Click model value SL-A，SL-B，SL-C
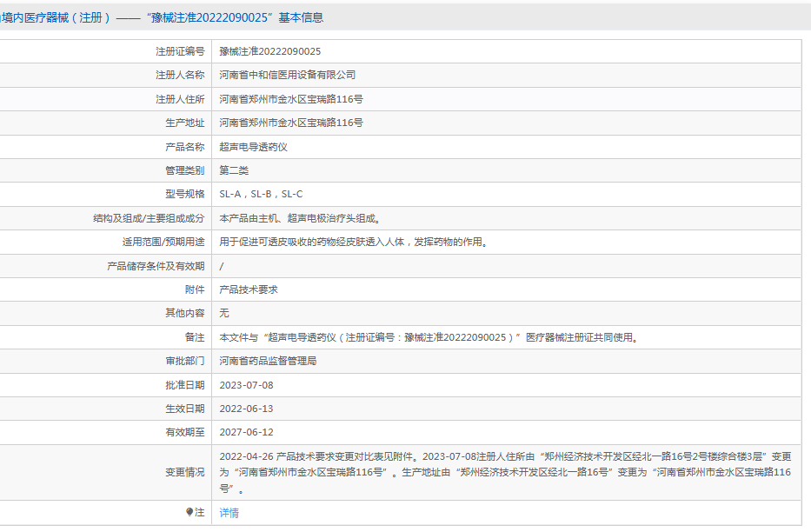 (x=261, y=194)
